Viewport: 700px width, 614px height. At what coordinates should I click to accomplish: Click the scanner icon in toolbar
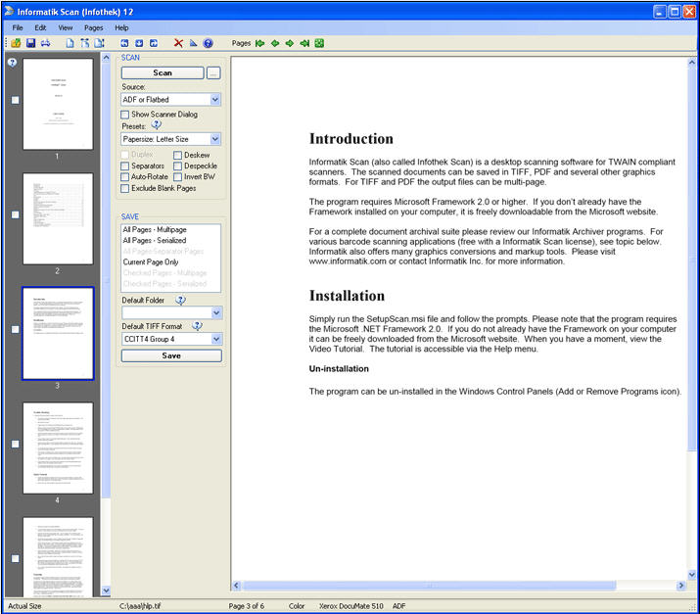(x=46, y=43)
